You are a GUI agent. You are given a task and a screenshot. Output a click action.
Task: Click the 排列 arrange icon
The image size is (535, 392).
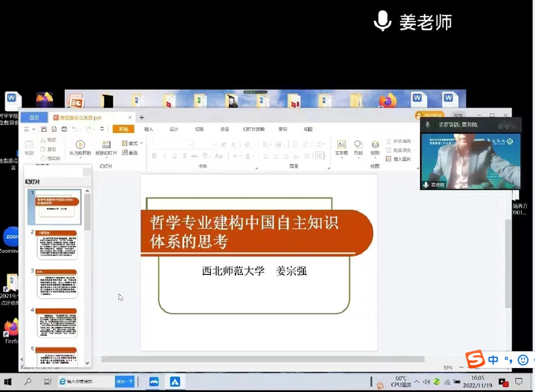tap(375, 144)
